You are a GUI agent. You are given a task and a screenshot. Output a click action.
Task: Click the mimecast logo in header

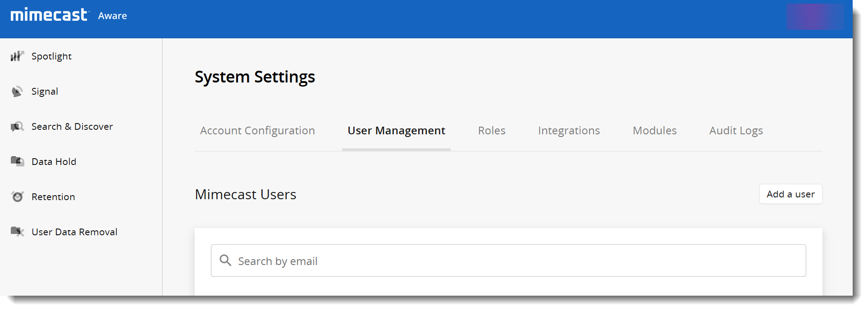[x=49, y=15]
